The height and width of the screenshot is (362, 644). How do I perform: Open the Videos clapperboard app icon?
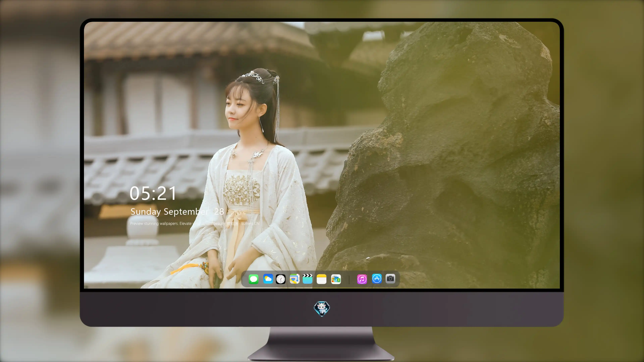pyautogui.click(x=308, y=279)
